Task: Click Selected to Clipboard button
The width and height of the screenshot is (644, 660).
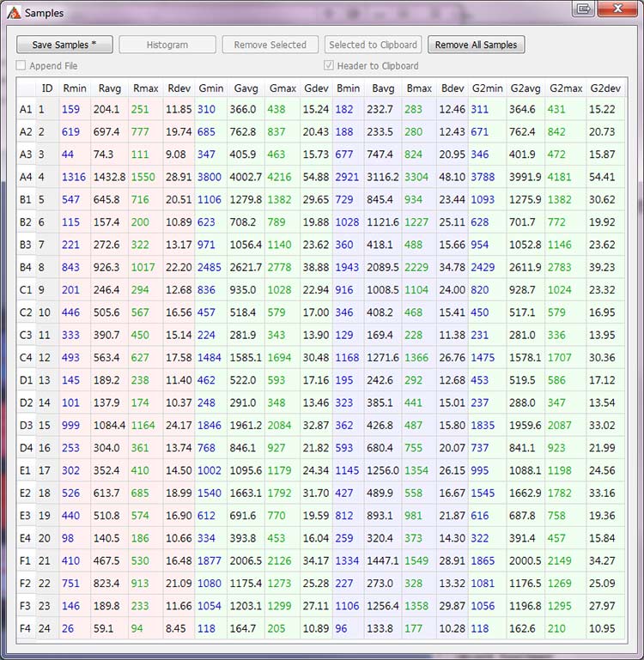Action: pyautogui.click(x=373, y=45)
